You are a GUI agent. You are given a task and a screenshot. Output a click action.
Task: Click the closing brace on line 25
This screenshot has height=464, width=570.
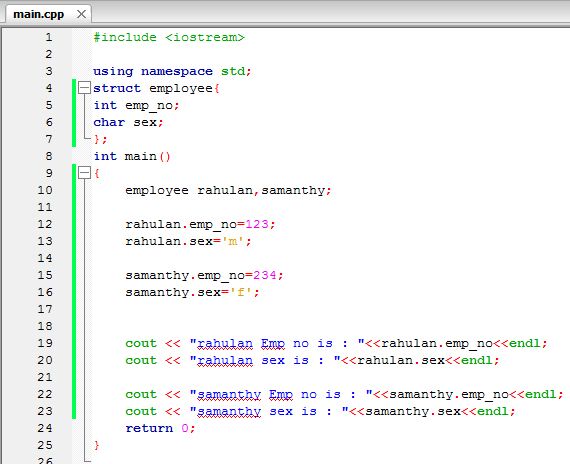click(96, 445)
